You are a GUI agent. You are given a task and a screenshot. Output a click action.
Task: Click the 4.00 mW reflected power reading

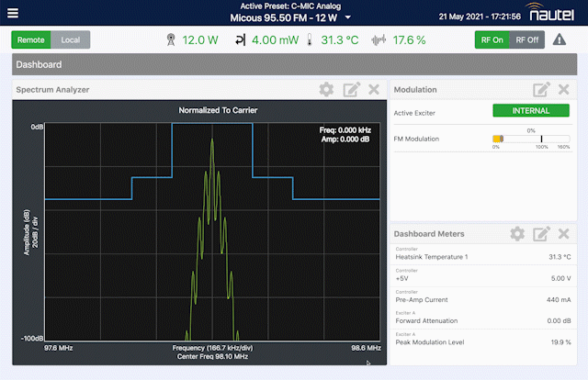(x=276, y=40)
